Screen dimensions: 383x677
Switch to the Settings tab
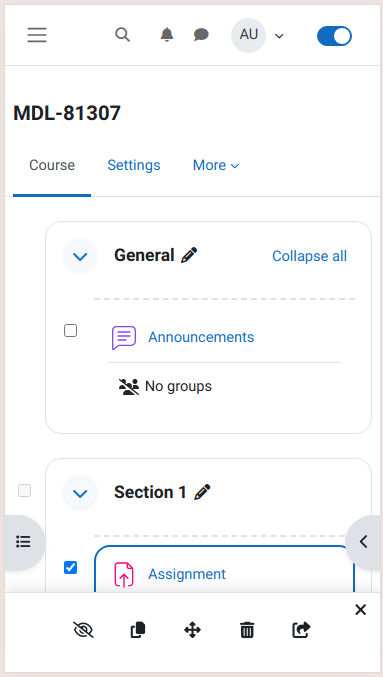coord(134,165)
